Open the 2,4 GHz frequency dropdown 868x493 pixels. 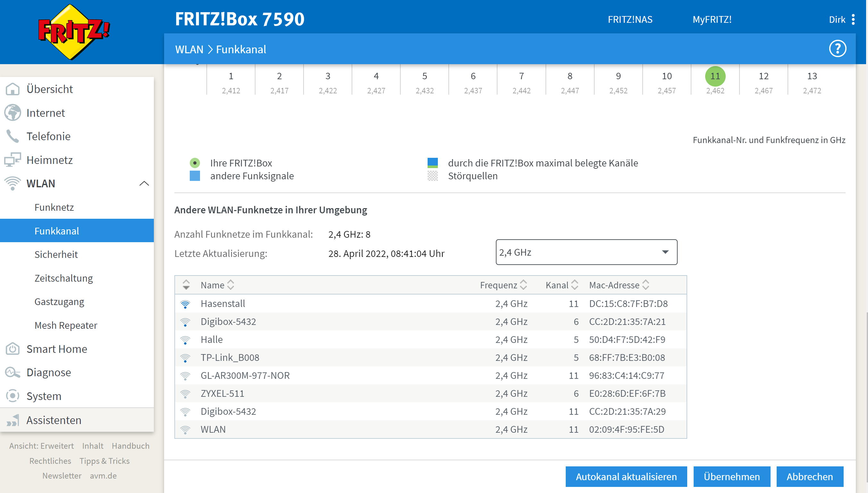(x=586, y=252)
